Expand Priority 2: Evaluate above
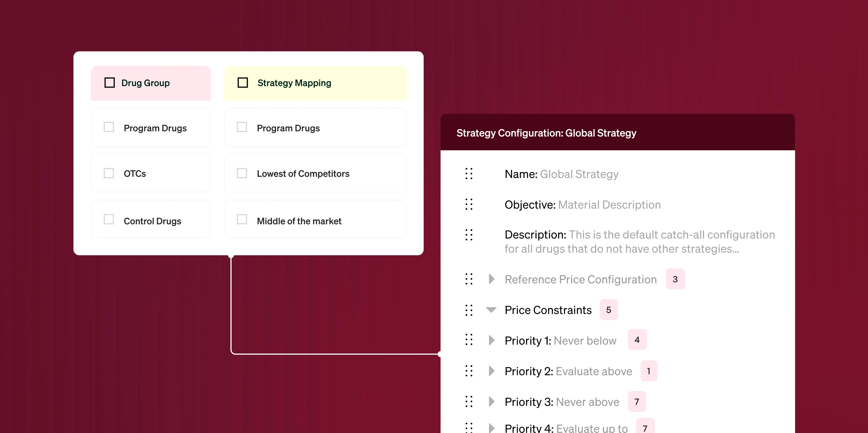Screen dimensions: 868x433 tap(492, 371)
